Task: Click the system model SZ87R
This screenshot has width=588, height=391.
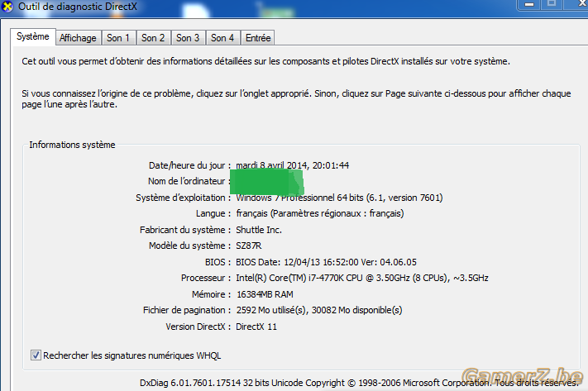Action: (x=249, y=246)
